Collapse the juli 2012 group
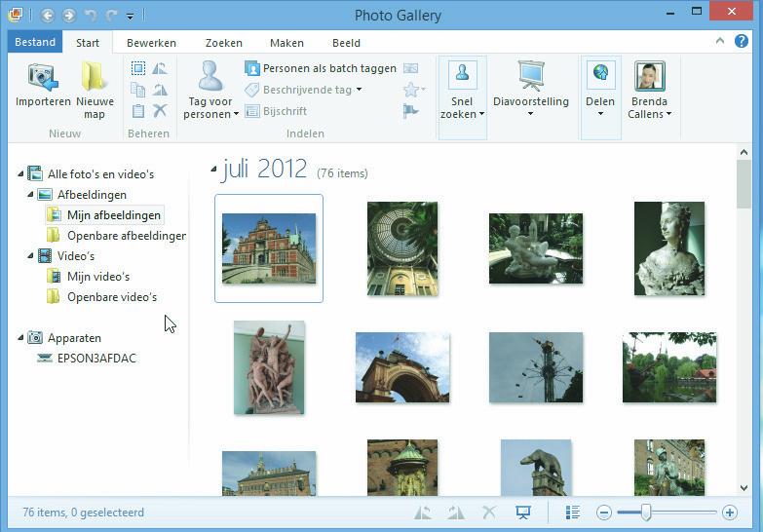 214,170
